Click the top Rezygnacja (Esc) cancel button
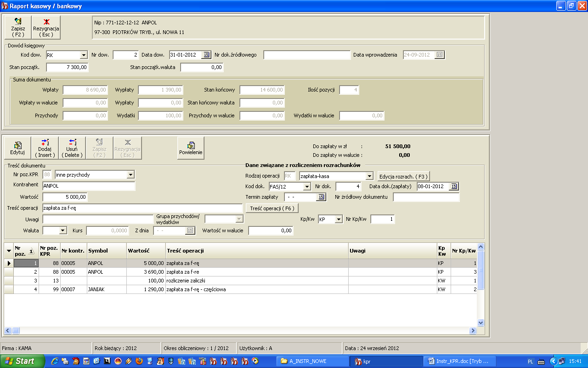This screenshot has height=368, width=588. point(46,27)
